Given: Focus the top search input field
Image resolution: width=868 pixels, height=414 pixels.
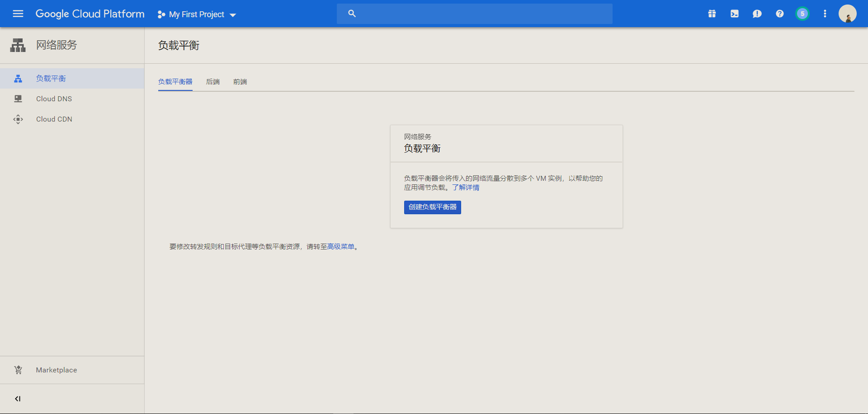Looking at the screenshot, I should (475, 14).
